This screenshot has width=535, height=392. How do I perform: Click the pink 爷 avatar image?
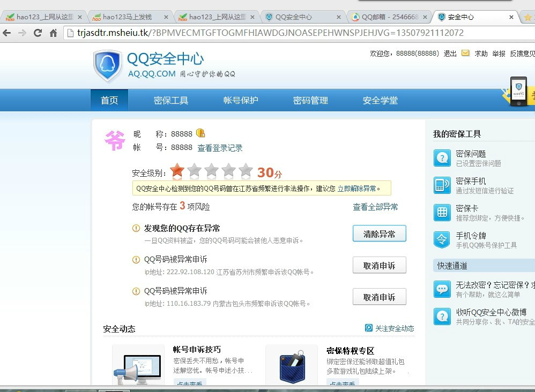pos(115,140)
